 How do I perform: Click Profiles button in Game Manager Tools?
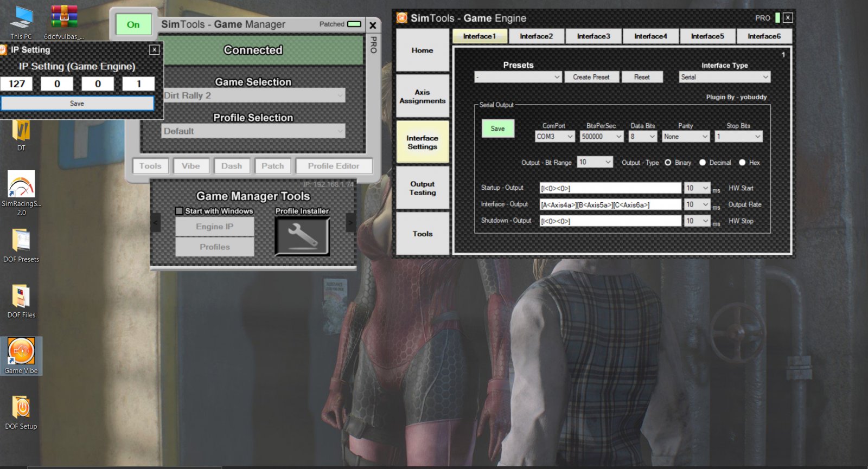(215, 247)
